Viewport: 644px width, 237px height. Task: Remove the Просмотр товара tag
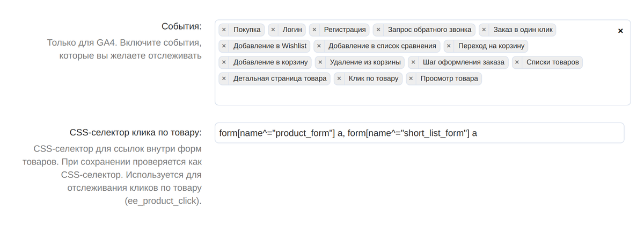pyautogui.click(x=411, y=78)
